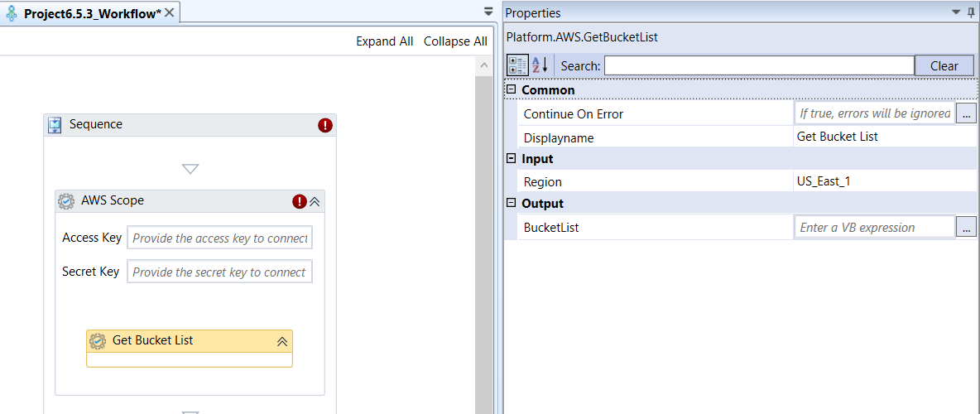This screenshot has height=414, width=980.
Task: Click the Platform.AWS.GetBucketList type label
Action: click(x=582, y=37)
